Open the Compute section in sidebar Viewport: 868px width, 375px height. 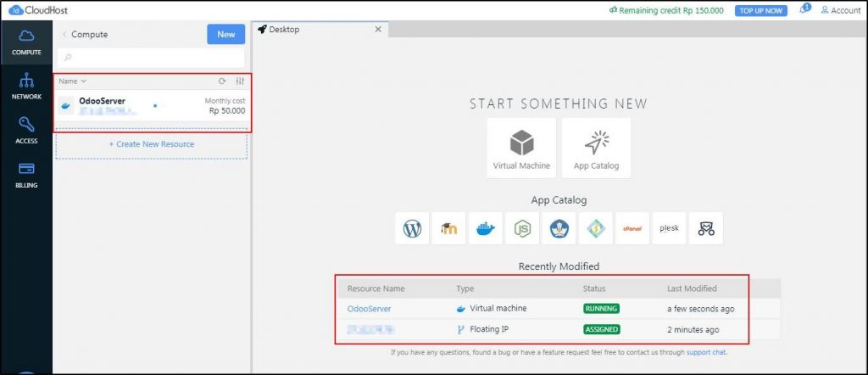point(26,42)
